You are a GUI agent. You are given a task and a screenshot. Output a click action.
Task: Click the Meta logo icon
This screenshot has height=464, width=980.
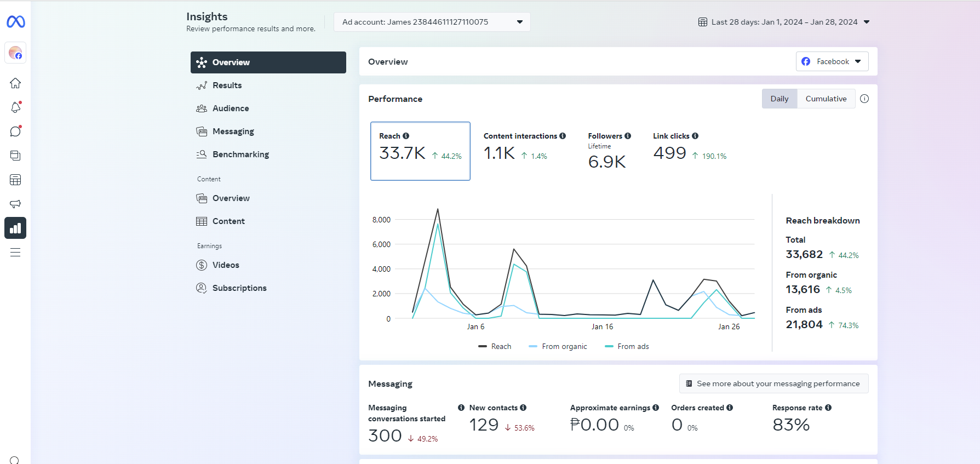[15, 22]
